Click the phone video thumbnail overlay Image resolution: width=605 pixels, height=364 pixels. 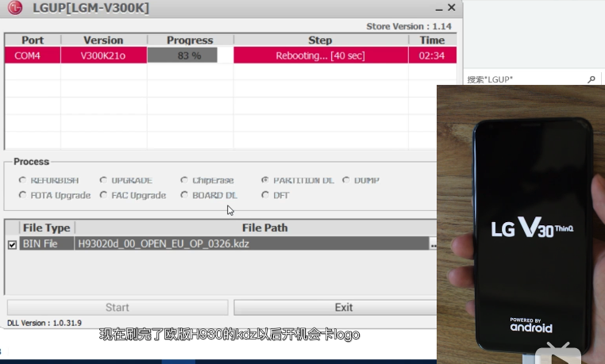point(521,224)
